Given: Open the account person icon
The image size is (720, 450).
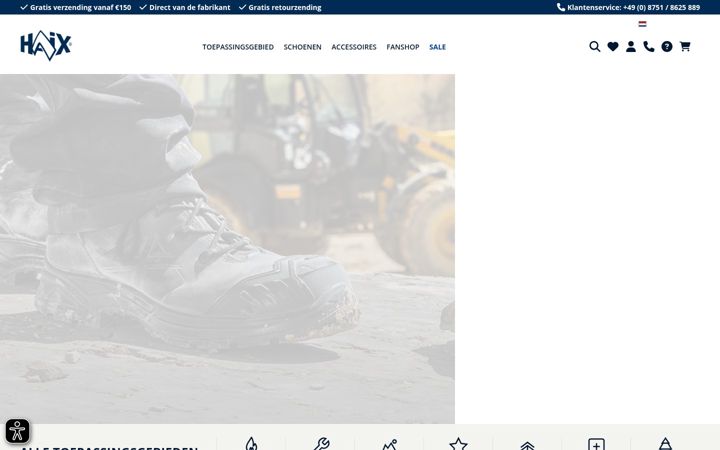Looking at the screenshot, I should coord(631,46).
